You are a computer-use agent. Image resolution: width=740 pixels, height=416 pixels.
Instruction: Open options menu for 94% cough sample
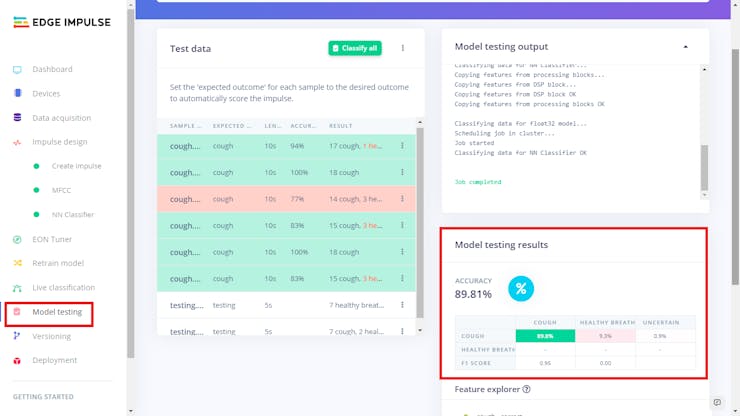[x=402, y=146]
